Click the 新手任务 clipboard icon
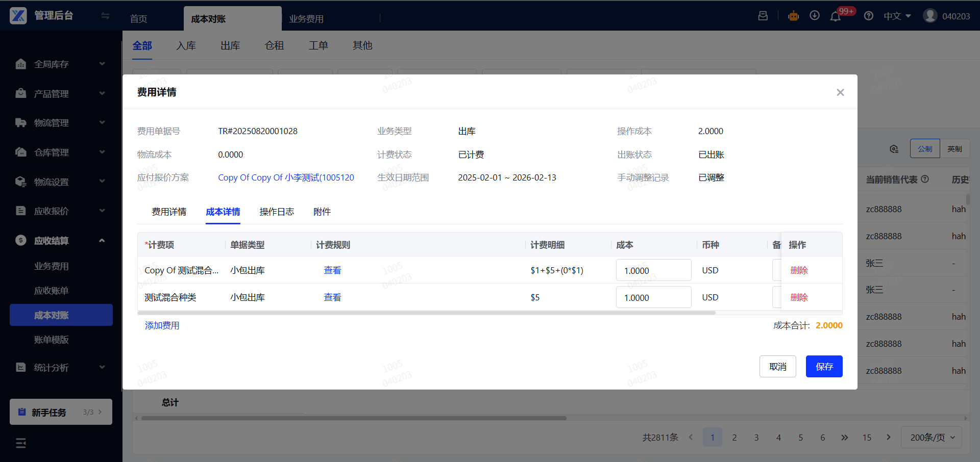The image size is (980, 462). [22, 412]
